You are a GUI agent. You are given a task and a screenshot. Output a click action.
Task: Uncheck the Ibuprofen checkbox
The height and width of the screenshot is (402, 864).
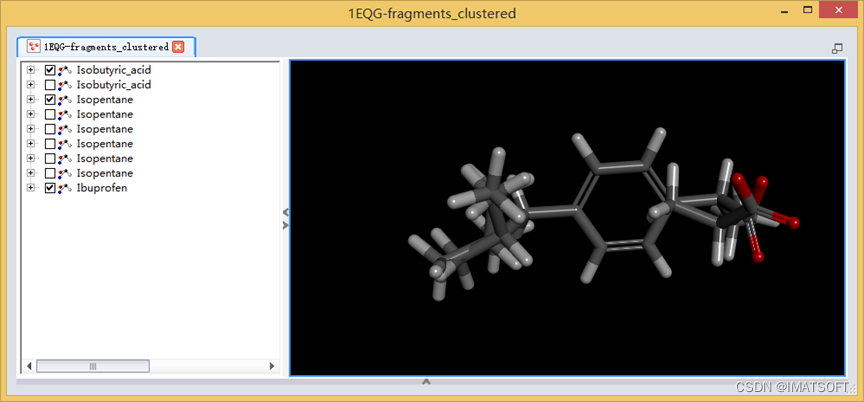tap(50, 188)
